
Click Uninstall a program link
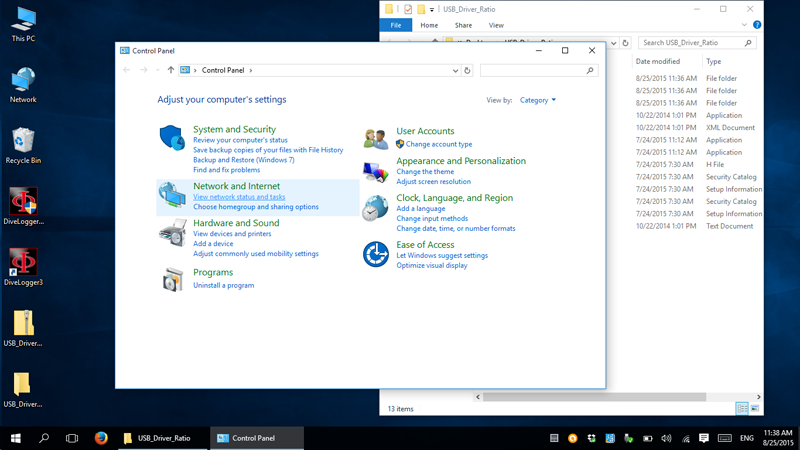[x=223, y=285]
